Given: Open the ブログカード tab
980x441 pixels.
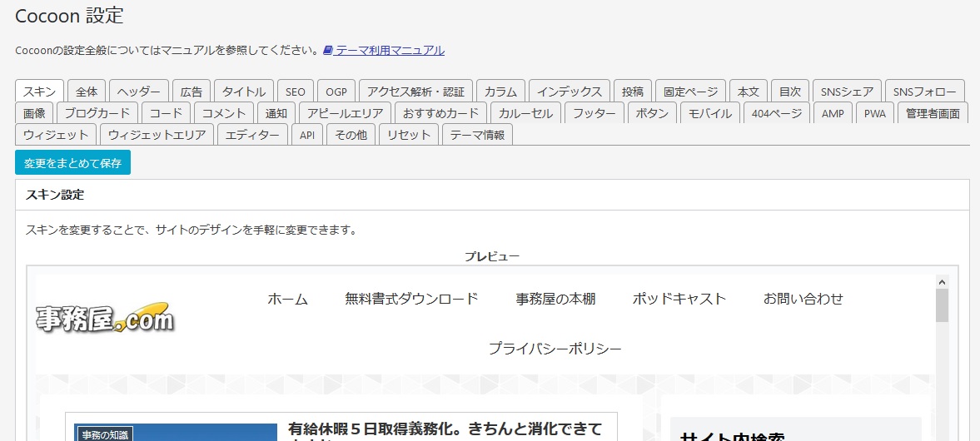Looking at the screenshot, I should coord(97,113).
